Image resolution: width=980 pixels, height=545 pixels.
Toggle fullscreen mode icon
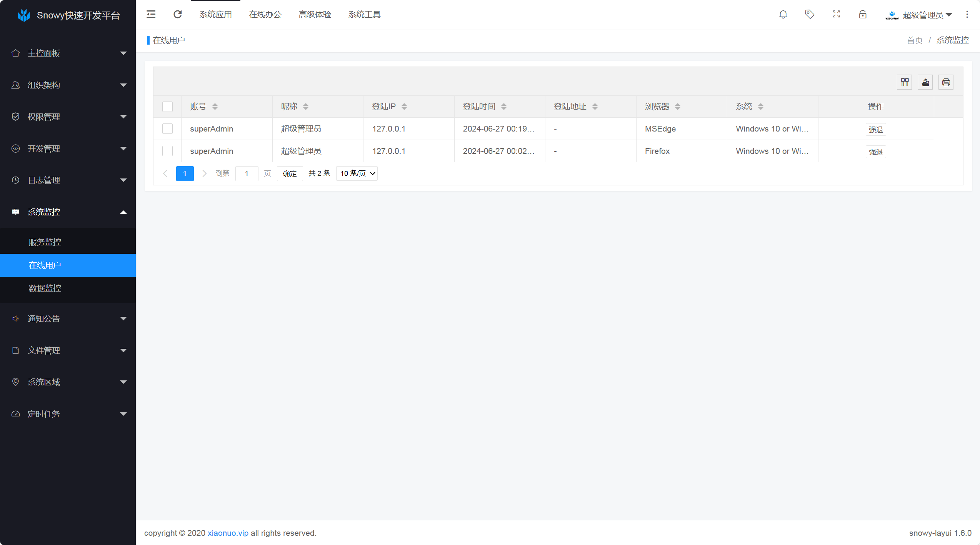[x=836, y=15]
